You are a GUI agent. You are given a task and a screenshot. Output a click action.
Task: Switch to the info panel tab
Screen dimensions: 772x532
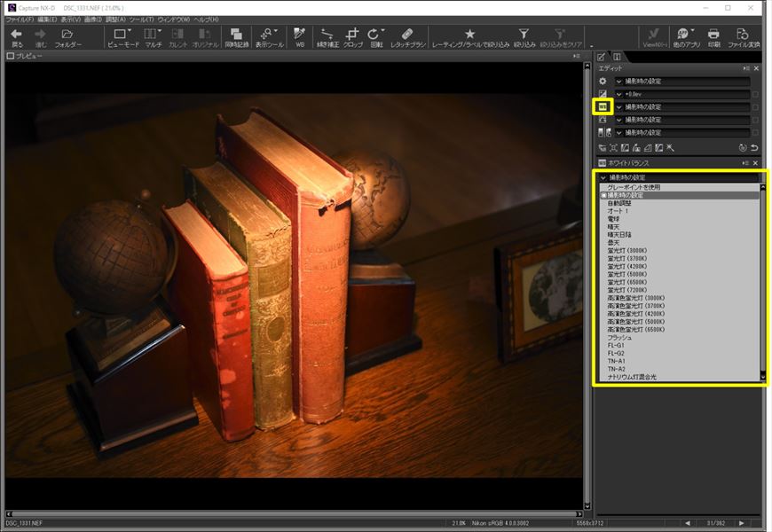(617, 57)
